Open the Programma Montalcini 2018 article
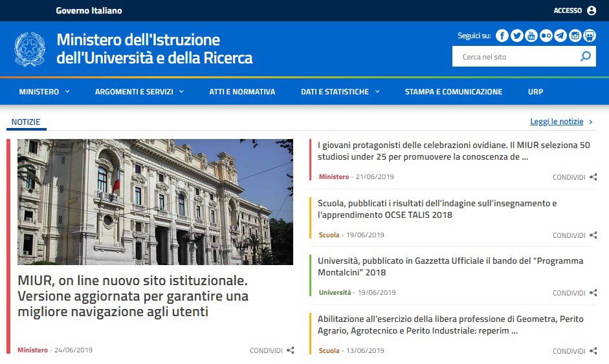The width and height of the screenshot is (609, 364). click(x=450, y=266)
